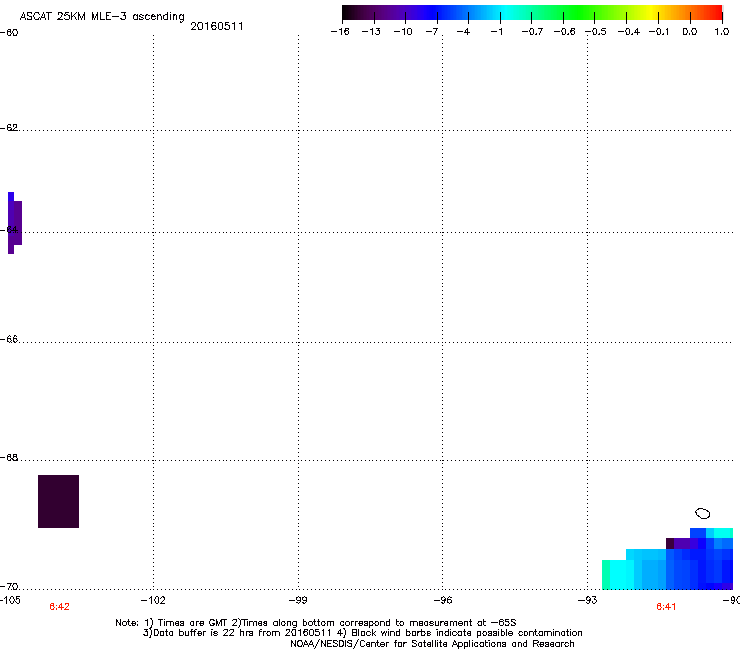The height and width of the screenshot is (650, 740).
Task: Click the small island outline above the blue data
Action: click(703, 513)
